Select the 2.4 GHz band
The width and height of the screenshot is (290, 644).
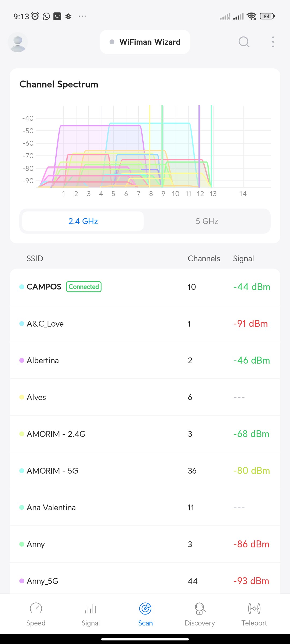pyautogui.click(x=83, y=221)
